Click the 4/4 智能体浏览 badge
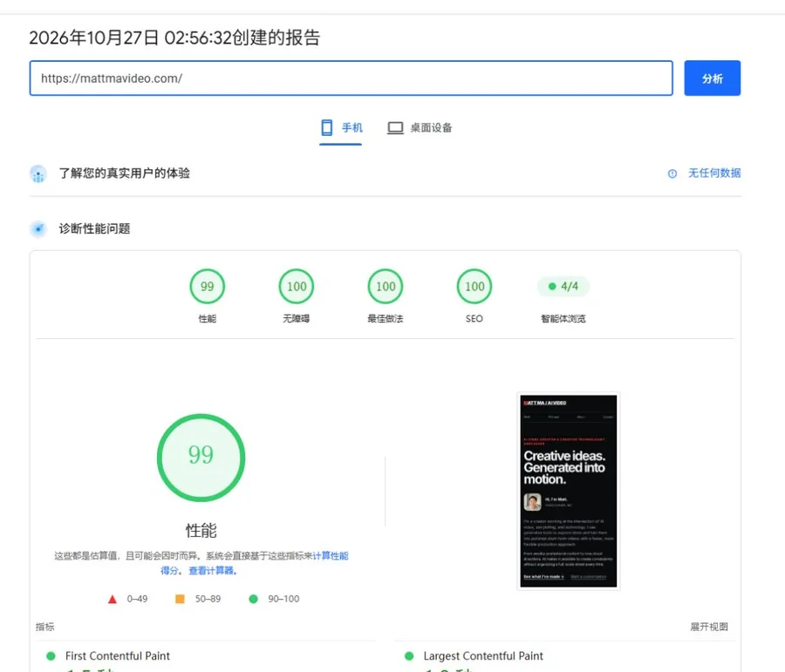The image size is (785, 672). [x=563, y=286]
